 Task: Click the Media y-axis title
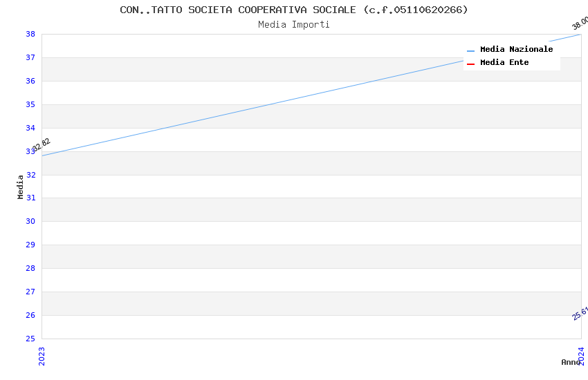(x=20, y=187)
